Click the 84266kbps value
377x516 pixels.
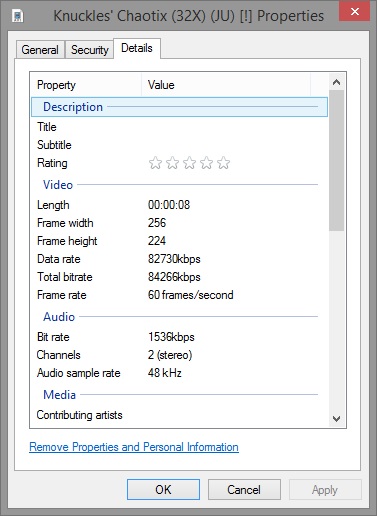[174, 277]
